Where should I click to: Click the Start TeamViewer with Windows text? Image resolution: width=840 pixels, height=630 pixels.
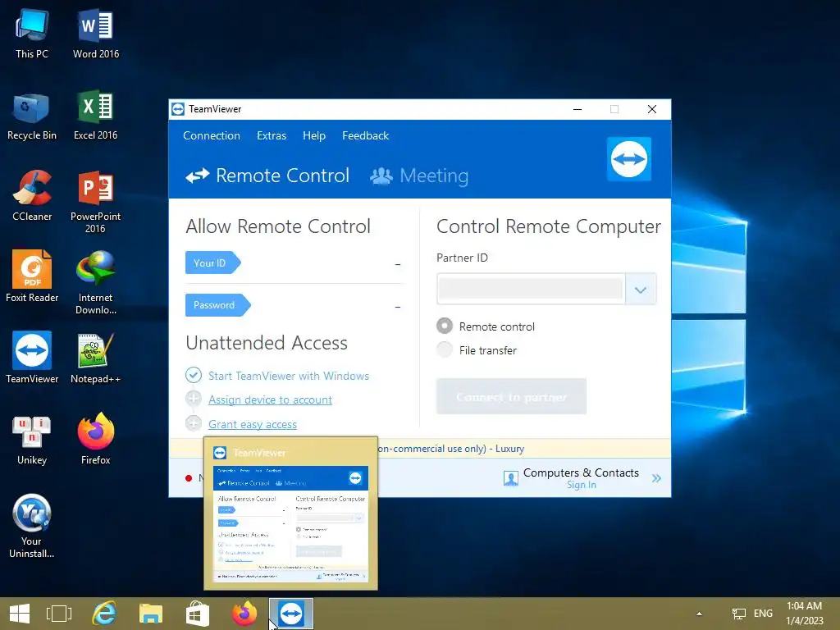point(289,376)
